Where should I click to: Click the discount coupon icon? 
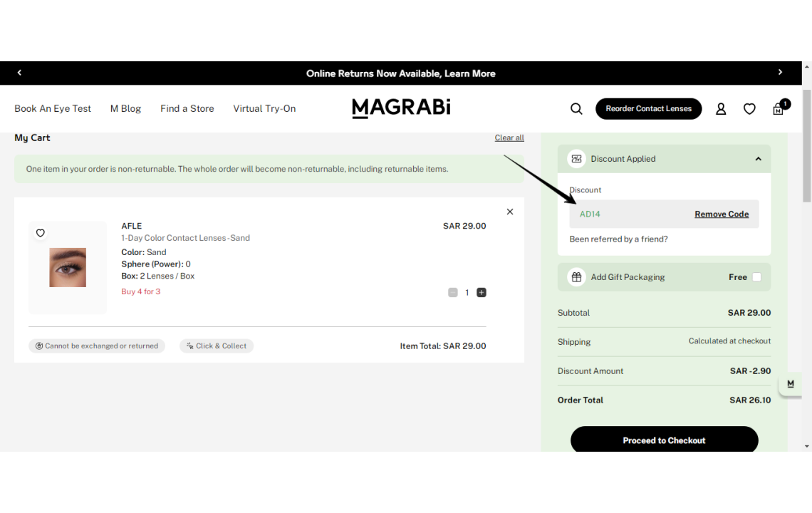tap(576, 159)
